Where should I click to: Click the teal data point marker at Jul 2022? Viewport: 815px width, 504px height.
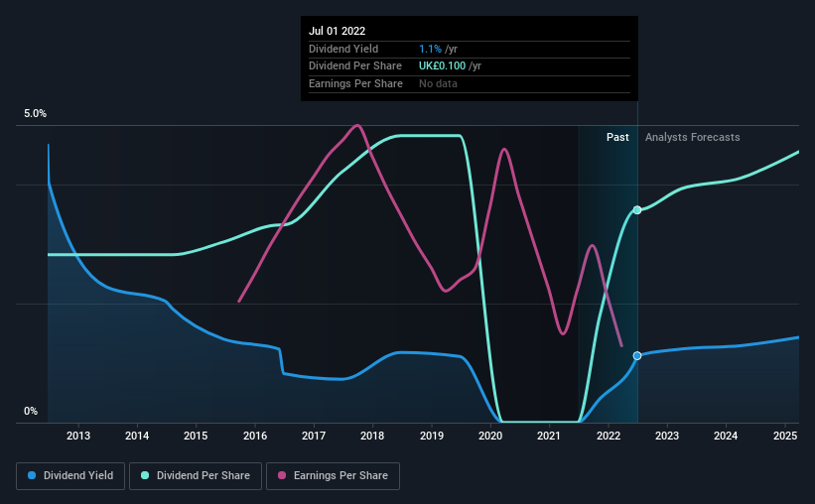point(637,210)
